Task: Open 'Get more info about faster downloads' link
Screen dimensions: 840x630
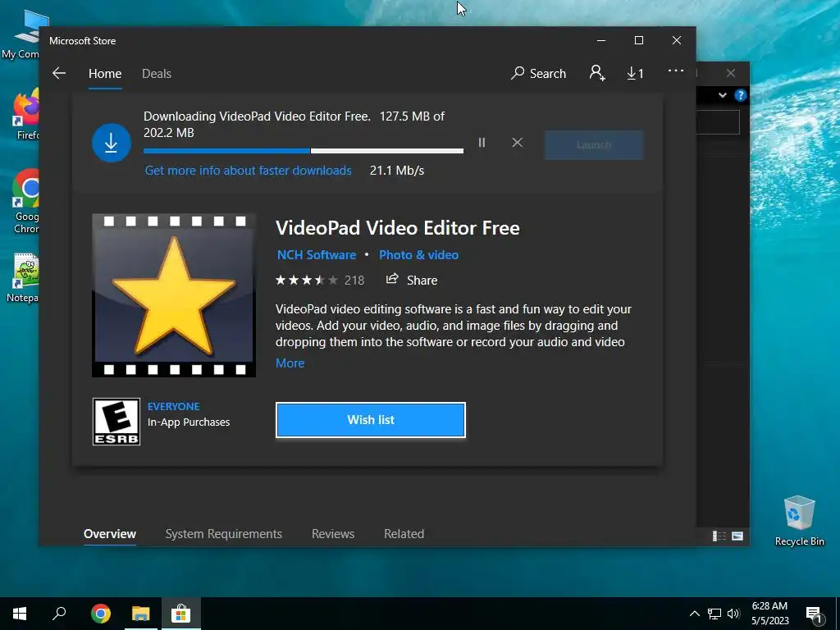Action: coord(248,171)
